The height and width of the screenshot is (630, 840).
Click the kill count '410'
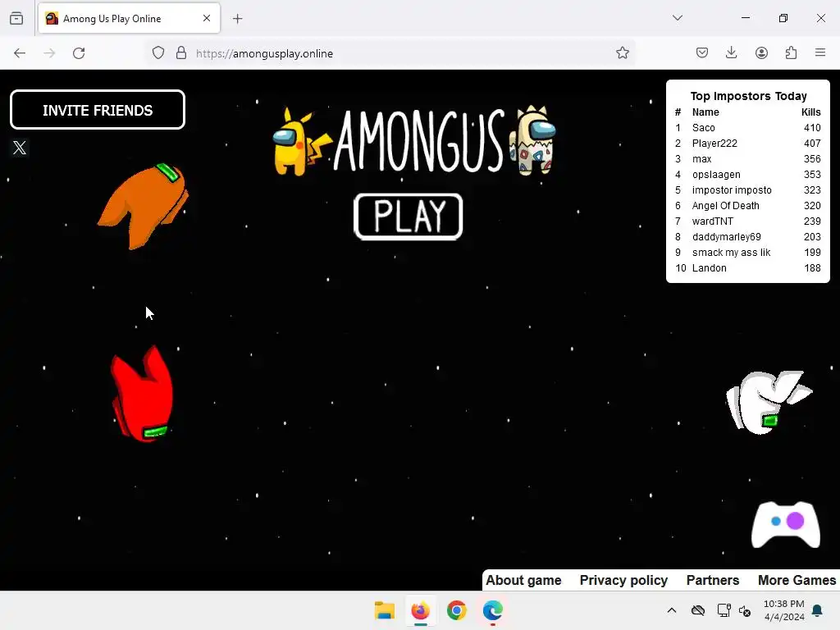(x=812, y=127)
